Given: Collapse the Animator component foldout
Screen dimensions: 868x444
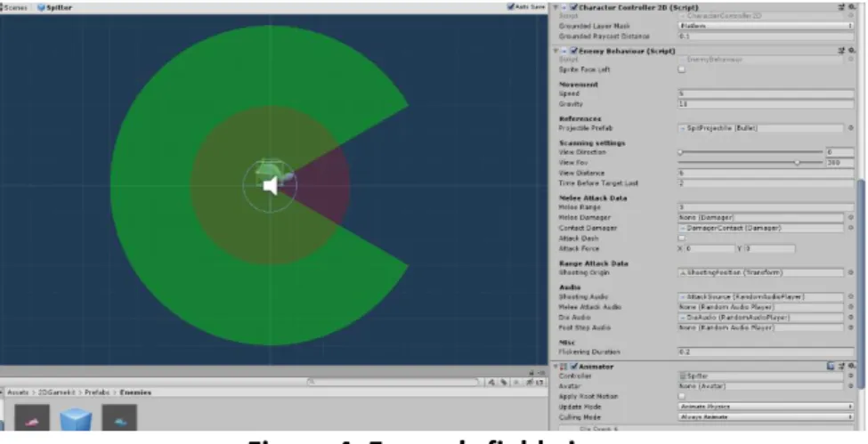Looking at the screenshot, I should click(x=556, y=366).
